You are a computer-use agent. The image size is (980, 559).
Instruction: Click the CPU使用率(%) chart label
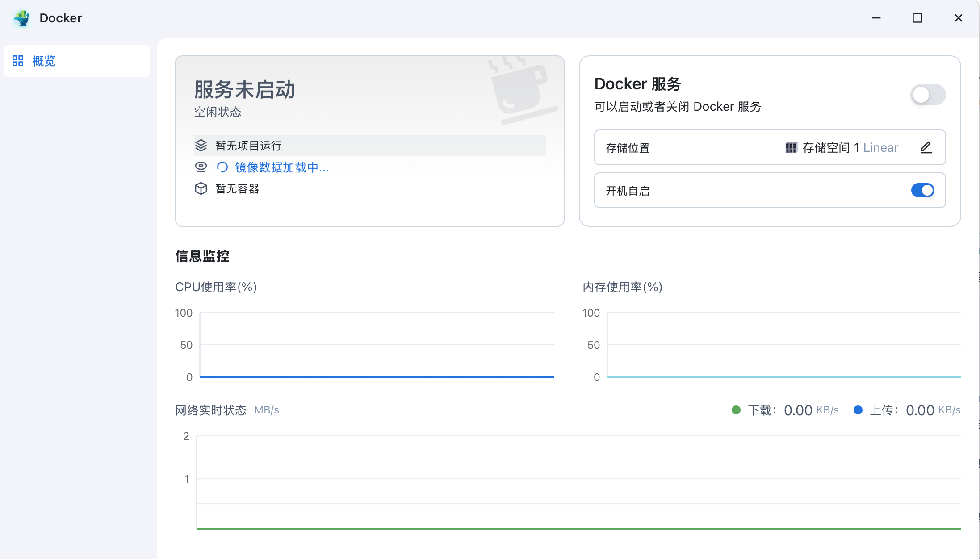coord(216,287)
